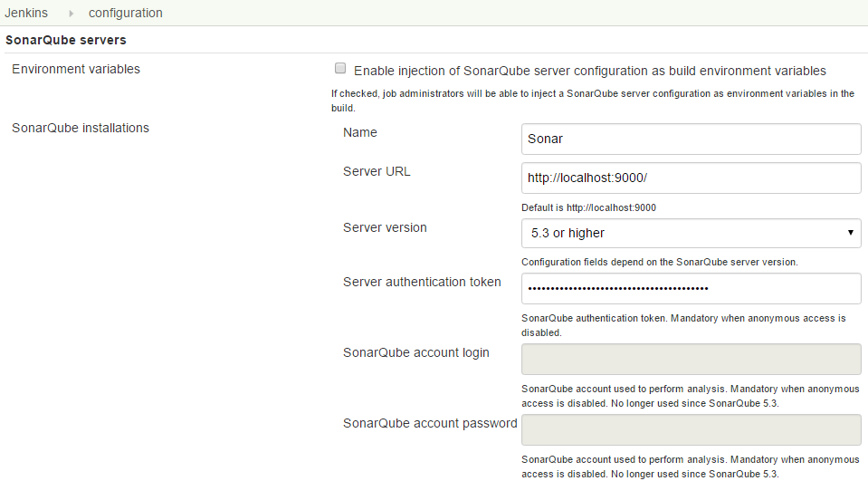Image resolution: width=868 pixels, height=481 pixels.
Task: Focus the Server URL input field
Action: [x=691, y=178]
